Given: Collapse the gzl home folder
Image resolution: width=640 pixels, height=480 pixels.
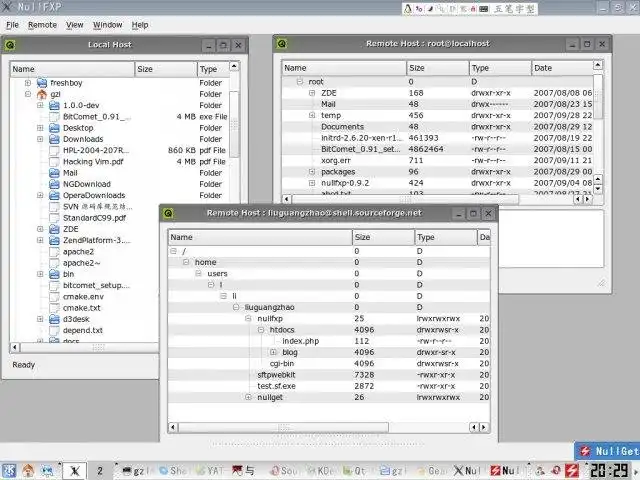Looking at the screenshot, I should point(28,94).
